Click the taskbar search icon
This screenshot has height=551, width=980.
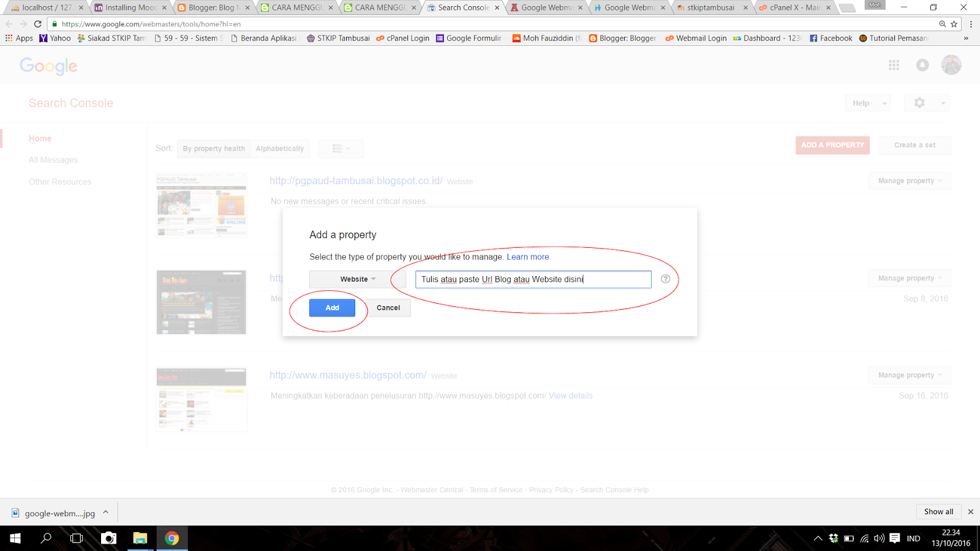click(46, 538)
